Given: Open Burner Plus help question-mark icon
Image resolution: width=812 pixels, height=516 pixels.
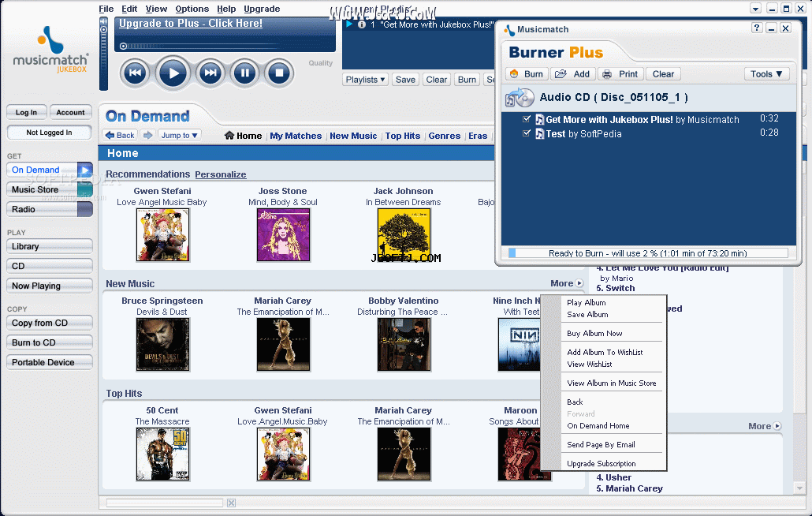Looking at the screenshot, I should coord(757,28).
